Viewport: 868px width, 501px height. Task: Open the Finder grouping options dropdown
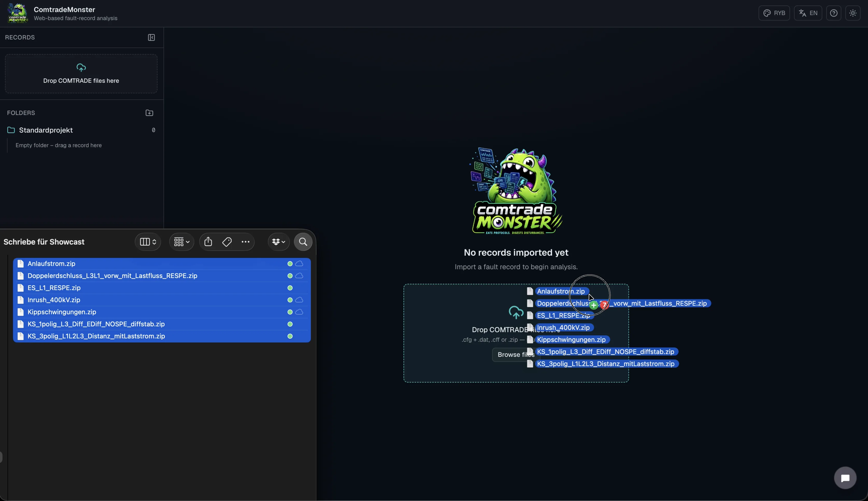182,242
